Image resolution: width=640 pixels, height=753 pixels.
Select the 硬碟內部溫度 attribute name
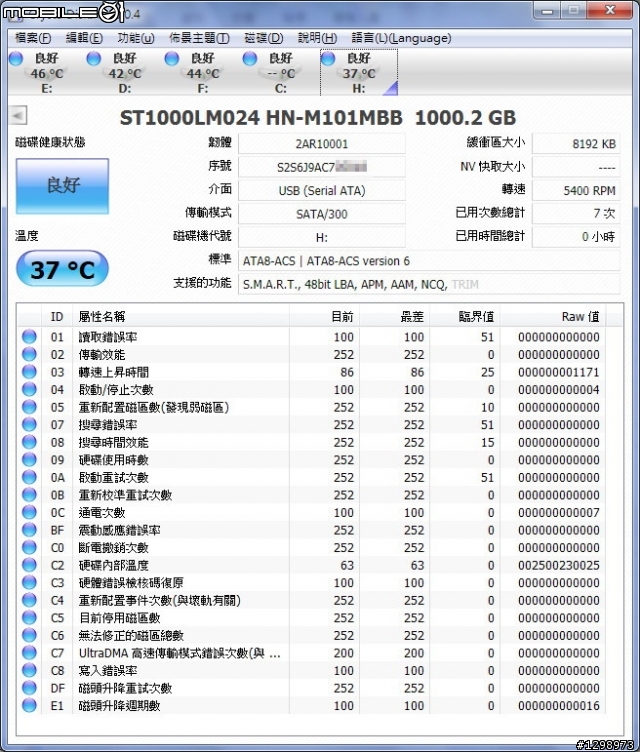[x=114, y=565]
